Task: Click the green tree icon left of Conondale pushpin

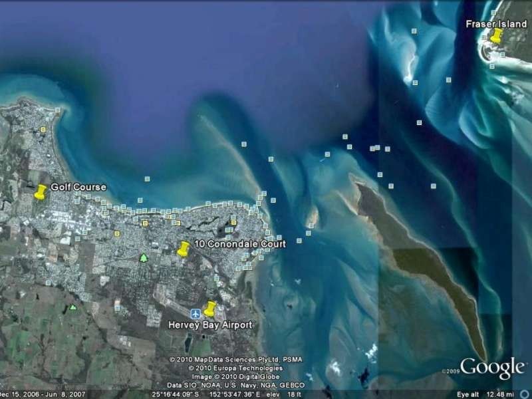Action: click(144, 257)
